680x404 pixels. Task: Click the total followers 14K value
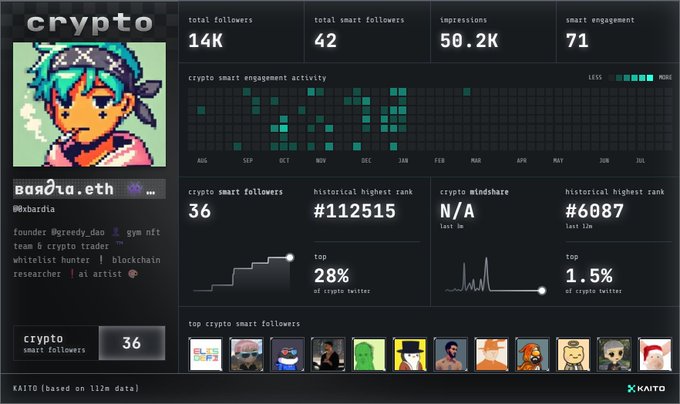(x=206, y=41)
